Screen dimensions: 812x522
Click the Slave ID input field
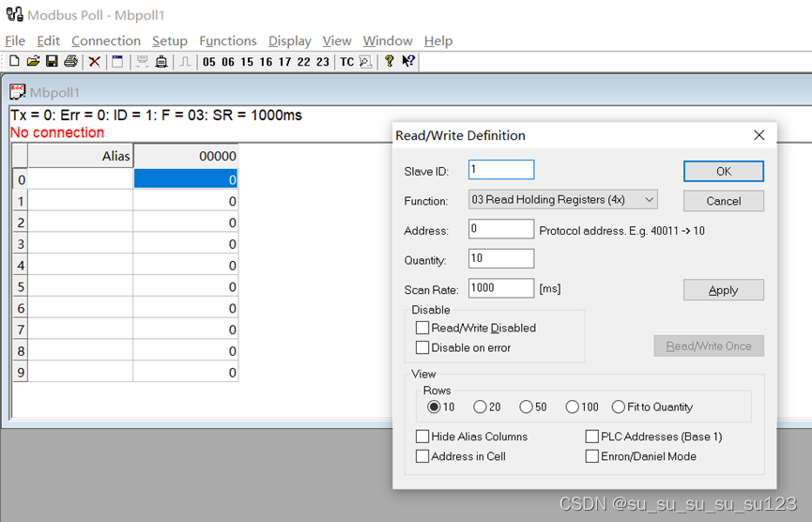coord(501,170)
